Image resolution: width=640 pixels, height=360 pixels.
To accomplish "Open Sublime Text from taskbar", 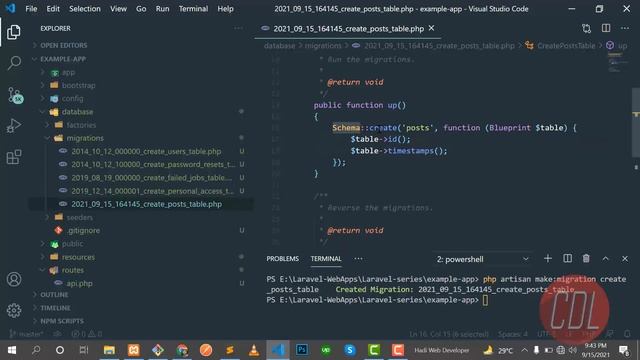I will (x=230, y=350).
